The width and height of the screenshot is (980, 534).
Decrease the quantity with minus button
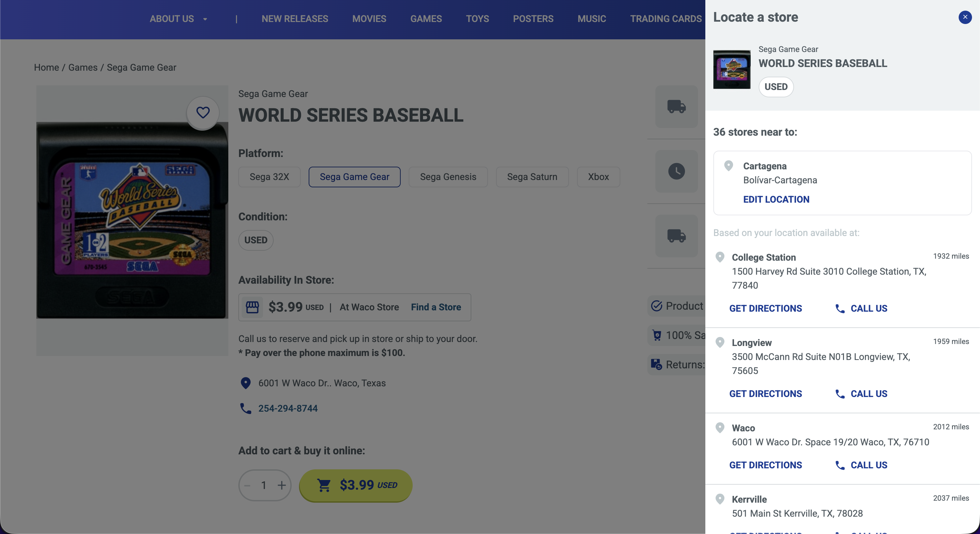[x=247, y=485]
